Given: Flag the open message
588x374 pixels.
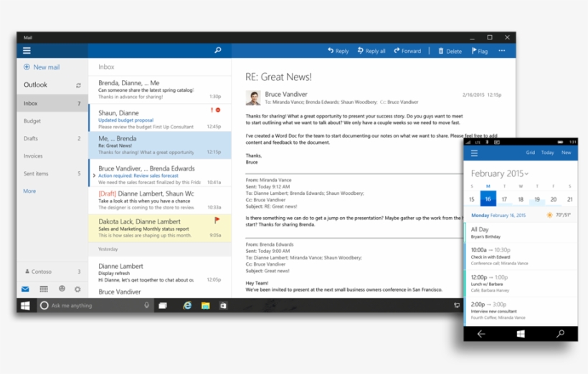Looking at the screenshot, I should click(x=480, y=51).
